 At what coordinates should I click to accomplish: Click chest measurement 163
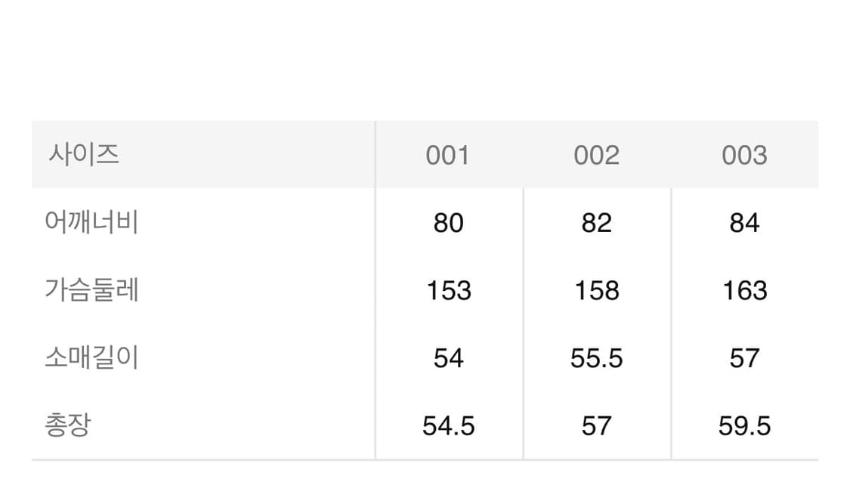744,290
